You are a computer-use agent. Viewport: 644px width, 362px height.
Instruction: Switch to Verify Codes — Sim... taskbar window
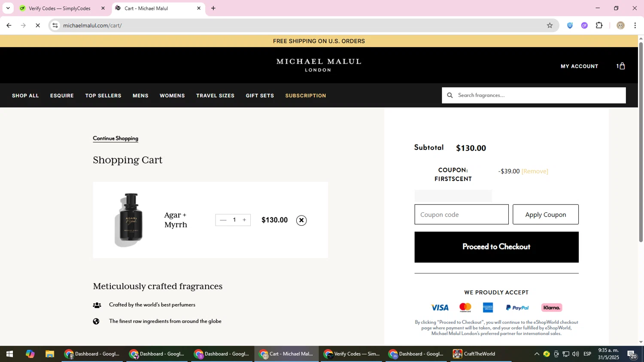351,354
